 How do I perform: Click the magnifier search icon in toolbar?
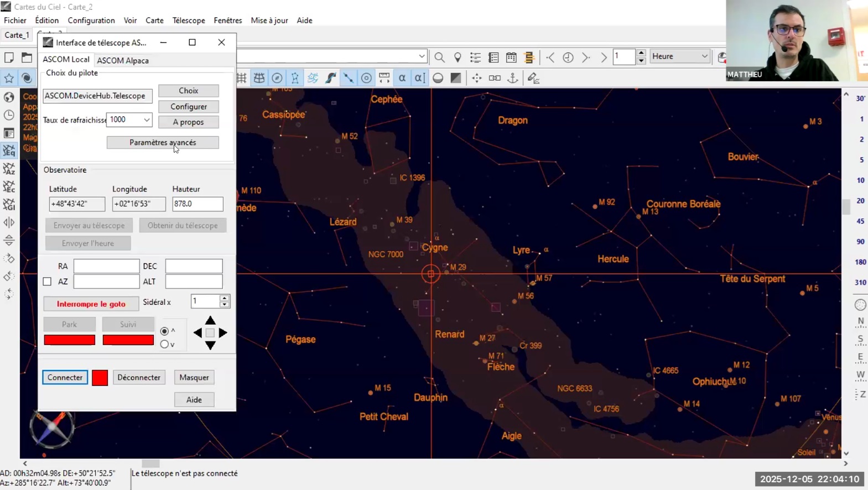point(439,58)
